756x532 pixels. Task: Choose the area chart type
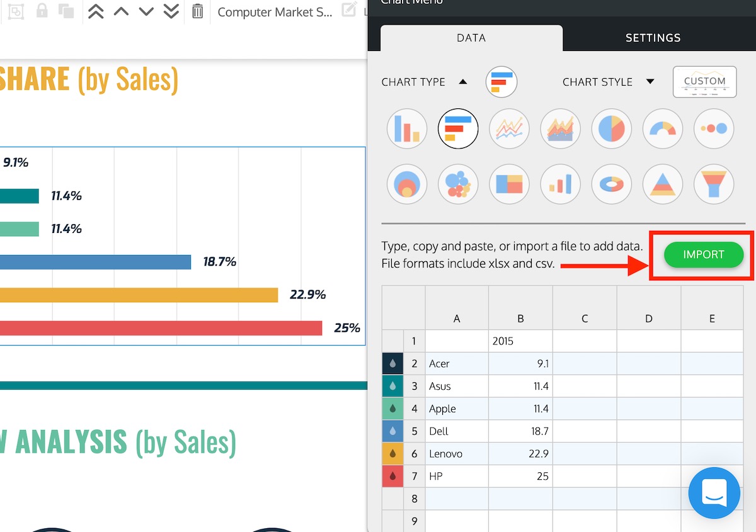click(560, 128)
